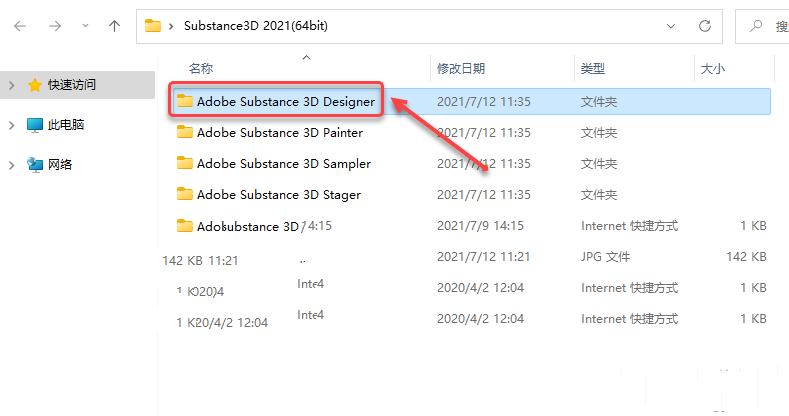This screenshot has height=416, width=789.
Task: Expand the 此电脑 tree node
Action: 12,125
